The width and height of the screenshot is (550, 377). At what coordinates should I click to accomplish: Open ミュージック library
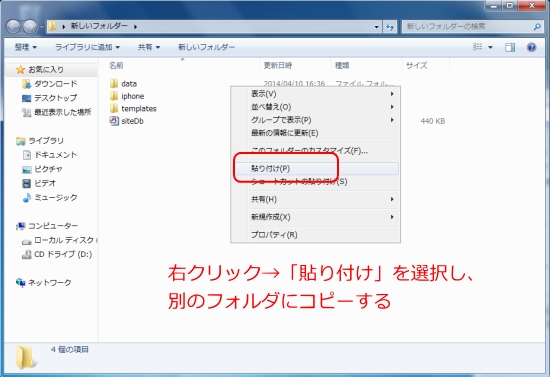(55, 197)
